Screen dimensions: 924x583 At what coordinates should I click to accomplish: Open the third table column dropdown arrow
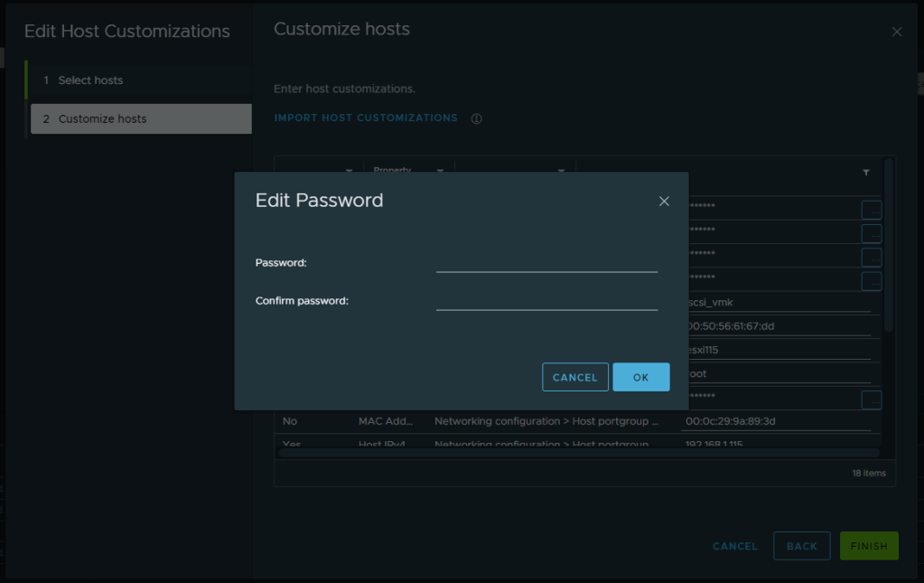click(x=561, y=171)
